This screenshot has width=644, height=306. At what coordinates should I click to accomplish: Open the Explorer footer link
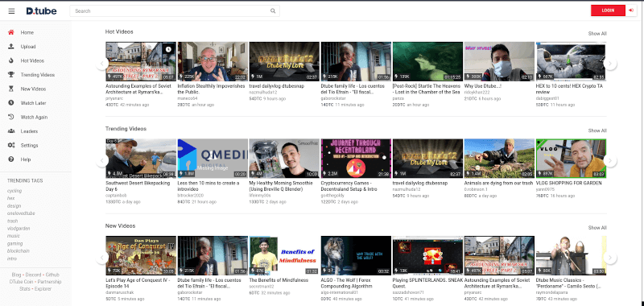click(x=43, y=289)
